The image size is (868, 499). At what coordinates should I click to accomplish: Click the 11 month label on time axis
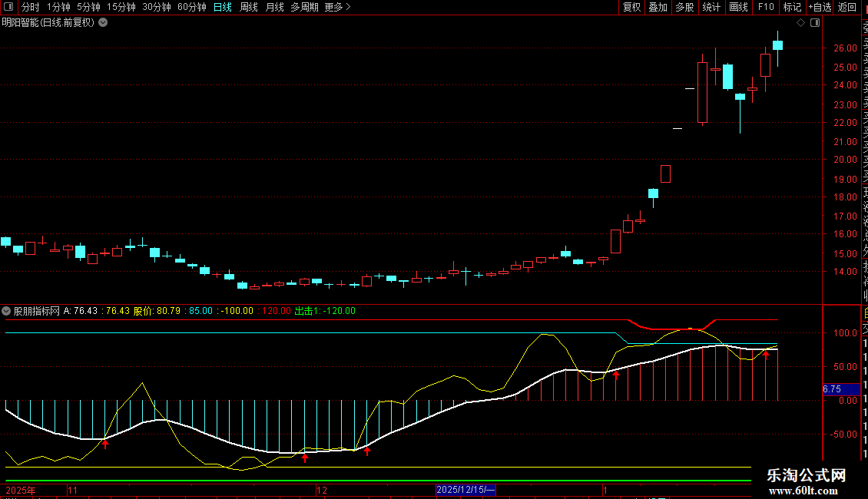coord(72,490)
